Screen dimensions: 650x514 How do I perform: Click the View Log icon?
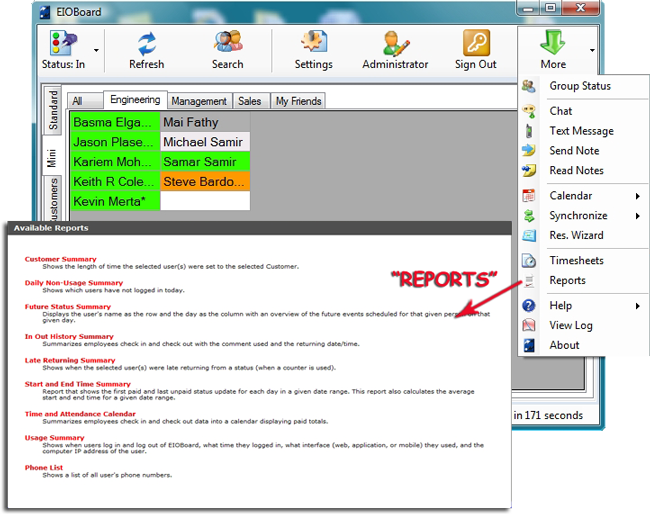[x=529, y=325]
